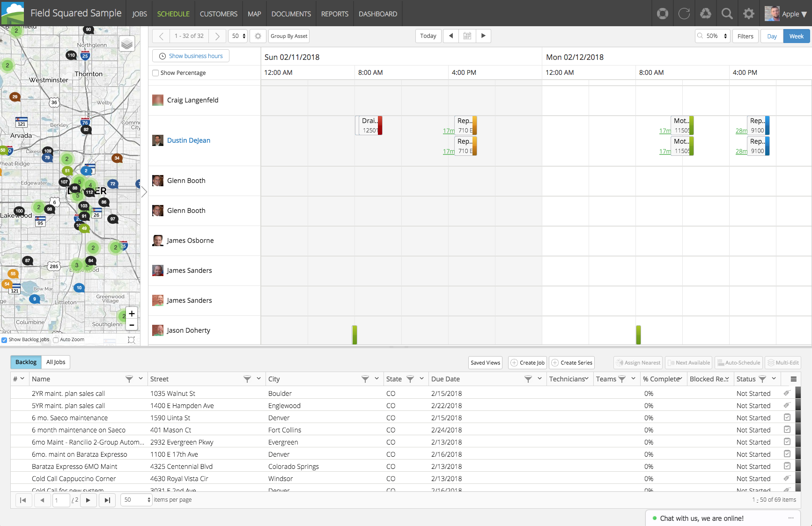
Task: Open the CUSTOMERS menu
Action: pyautogui.click(x=219, y=14)
